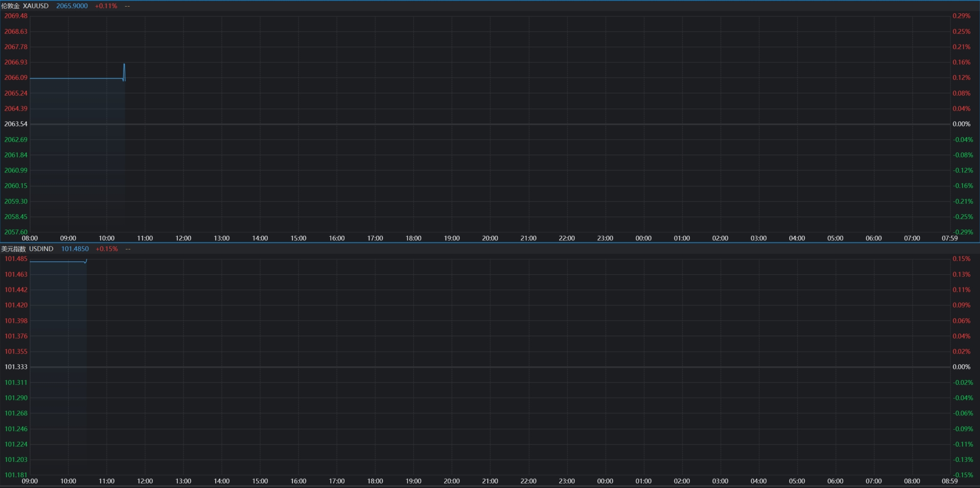980x488 pixels.
Task: Click the price spike on the XAUUSD line
Action: coord(124,72)
